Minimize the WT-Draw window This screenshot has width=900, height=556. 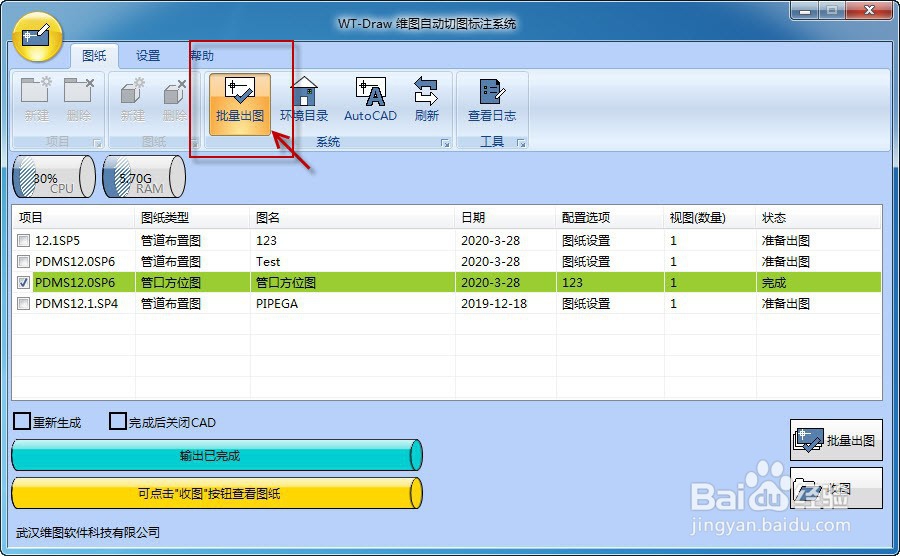click(x=805, y=10)
